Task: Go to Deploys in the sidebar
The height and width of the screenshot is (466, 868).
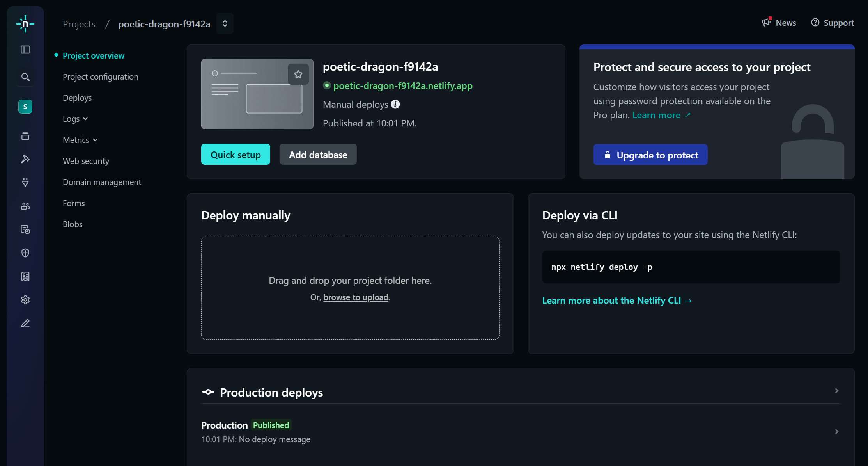Action: (77, 98)
